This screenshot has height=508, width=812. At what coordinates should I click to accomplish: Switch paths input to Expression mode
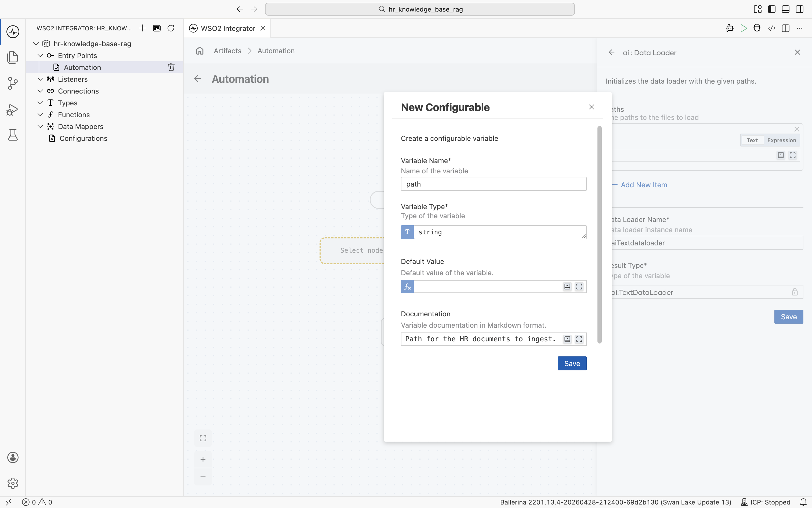781,140
